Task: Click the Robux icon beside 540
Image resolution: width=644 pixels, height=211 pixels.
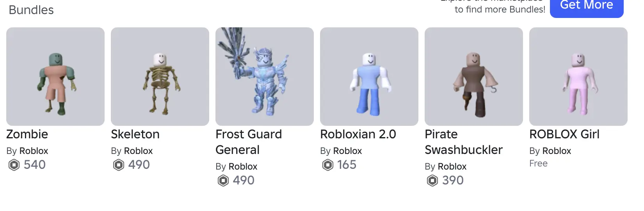Action: click(x=14, y=165)
